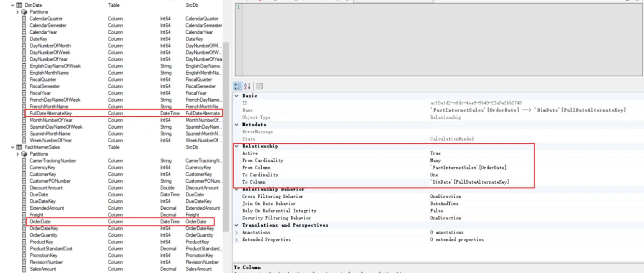Select the Join On Date Behavior value DateAndTime
This screenshot has width=644, height=273.
pyautogui.click(x=445, y=203)
